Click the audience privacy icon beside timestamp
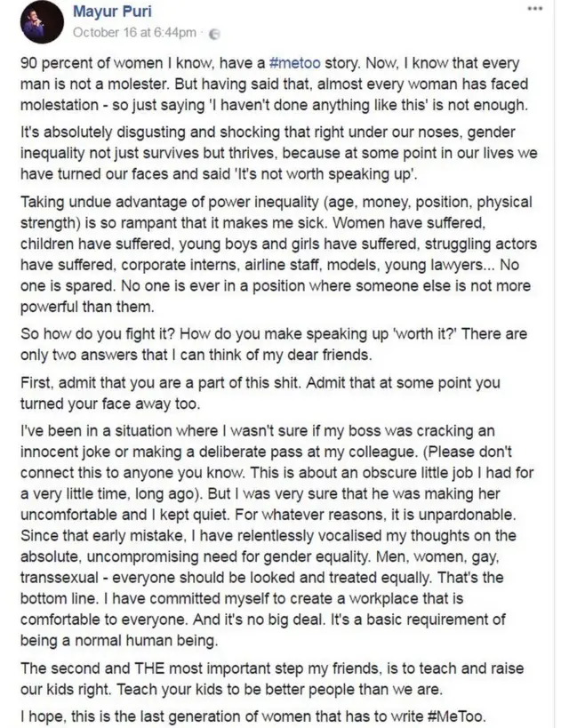The width and height of the screenshot is (569, 728). pos(213,33)
